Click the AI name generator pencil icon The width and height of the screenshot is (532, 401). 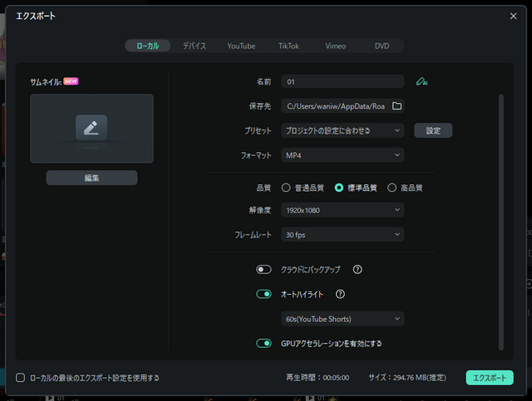[421, 82]
